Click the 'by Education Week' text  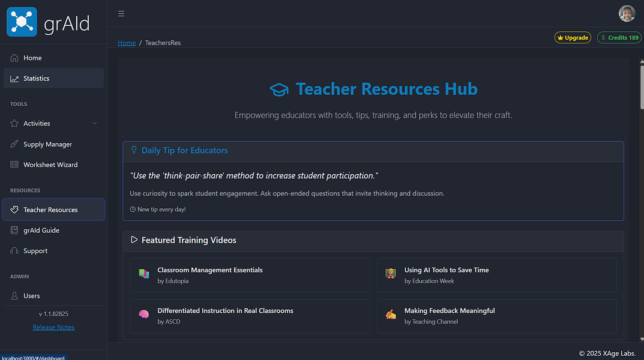pyautogui.click(x=429, y=281)
